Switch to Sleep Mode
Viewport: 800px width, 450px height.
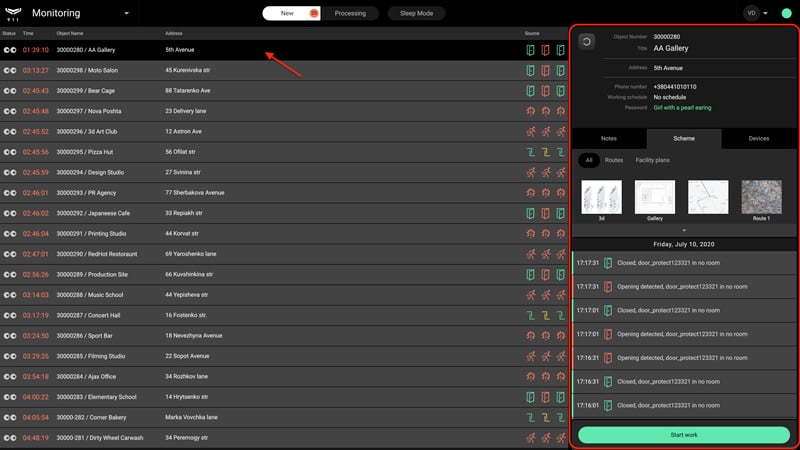coord(416,13)
